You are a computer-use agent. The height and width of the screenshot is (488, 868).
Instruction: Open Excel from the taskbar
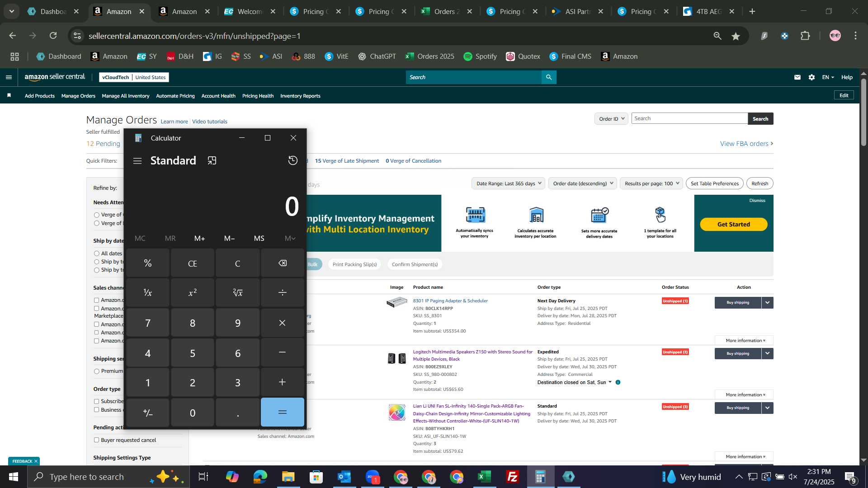pos(485,477)
